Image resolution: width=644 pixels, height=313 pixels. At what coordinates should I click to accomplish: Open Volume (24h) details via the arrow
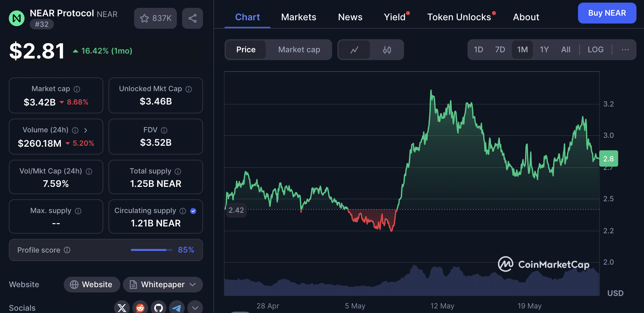point(86,130)
